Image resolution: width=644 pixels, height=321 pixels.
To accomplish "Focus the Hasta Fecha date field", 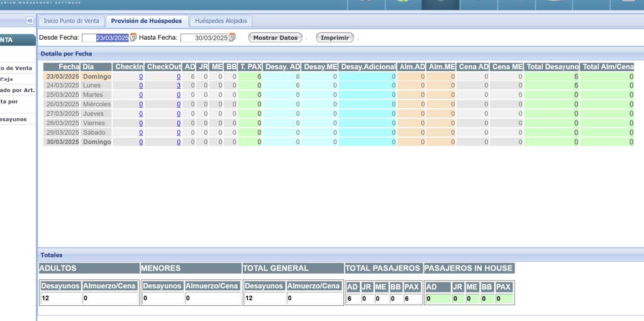I will (x=204, y=38).
